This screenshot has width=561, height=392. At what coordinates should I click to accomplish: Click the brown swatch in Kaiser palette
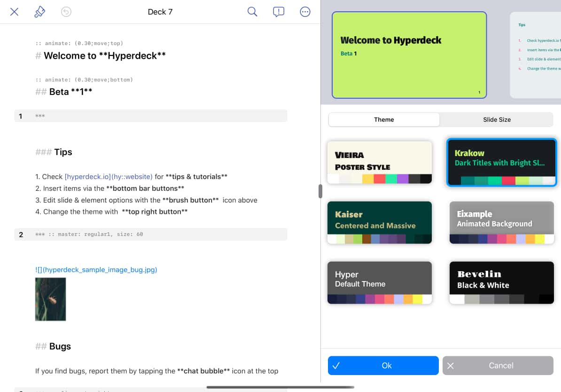(366, 239)
